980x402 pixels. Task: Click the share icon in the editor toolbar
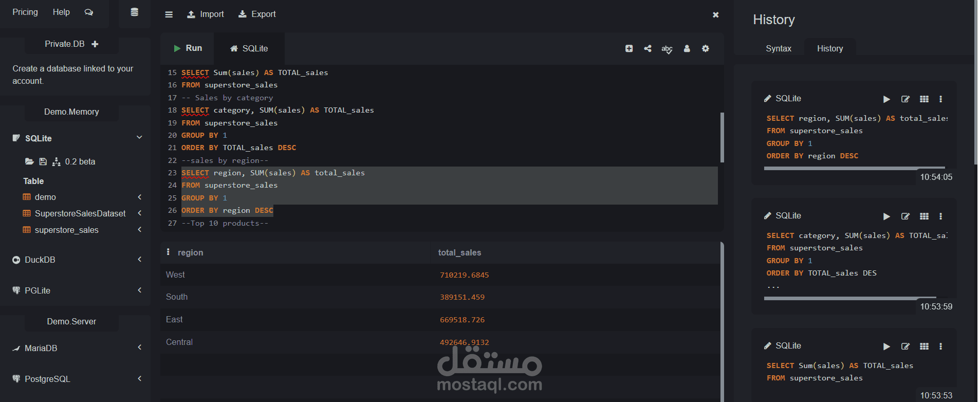(x=648, y=48)
